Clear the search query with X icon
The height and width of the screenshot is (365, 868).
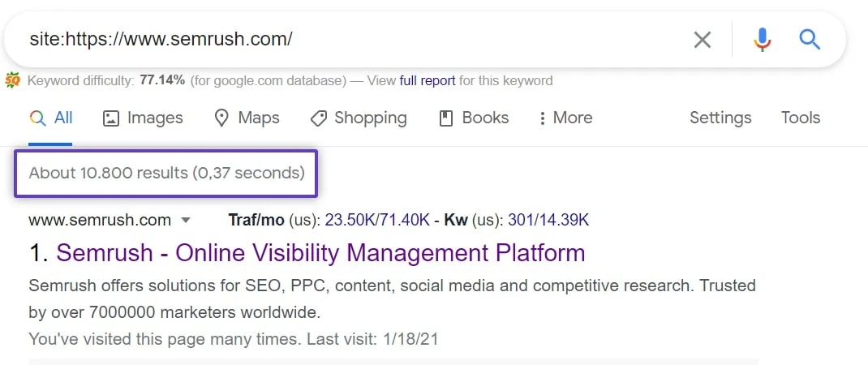[x=702, y=39]
